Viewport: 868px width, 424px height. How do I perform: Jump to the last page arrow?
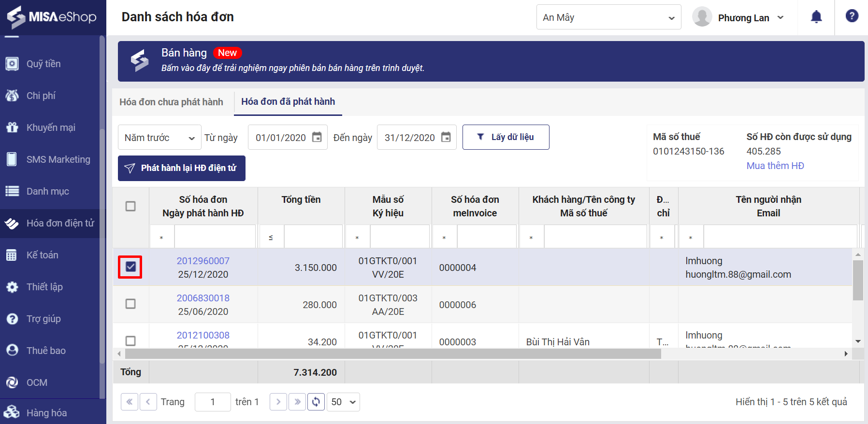coord(297,402)
